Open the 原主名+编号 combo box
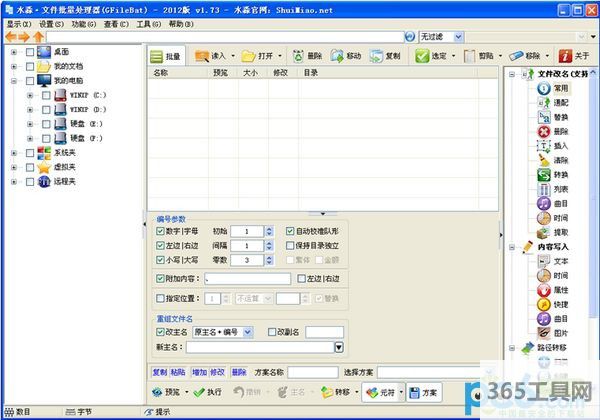Screen dimensions: 600x420 pos(248,332)
